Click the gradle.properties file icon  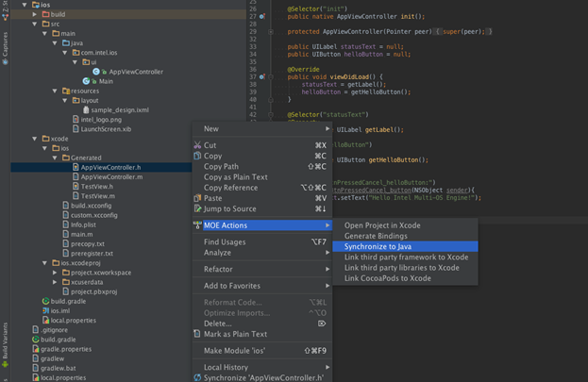(36, 349)
